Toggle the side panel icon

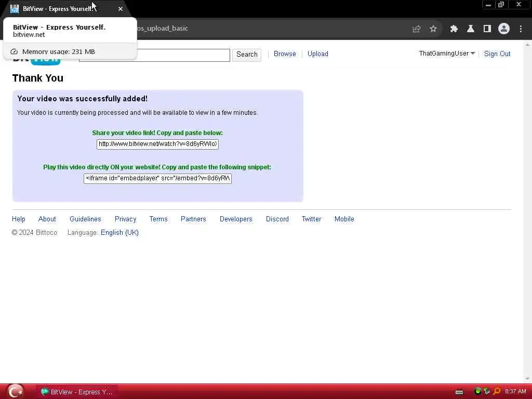(487, 29)
